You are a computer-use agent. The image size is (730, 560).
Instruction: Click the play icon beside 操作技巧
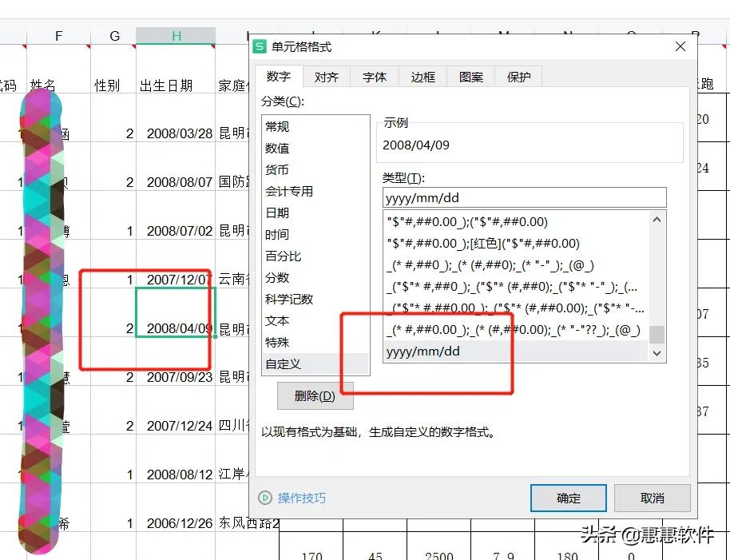[x=264, y=498]
